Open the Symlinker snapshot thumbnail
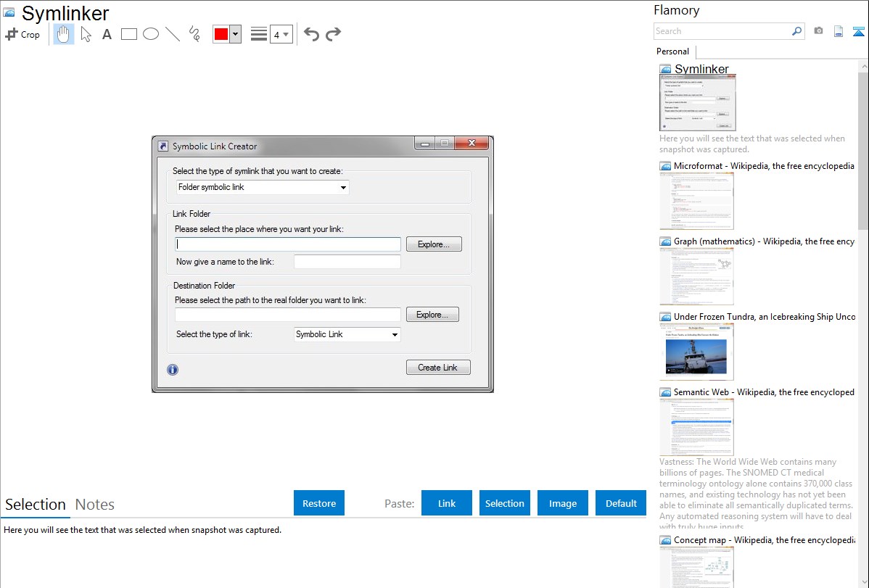Screen dimensions: 869x588 coord(697,103)
